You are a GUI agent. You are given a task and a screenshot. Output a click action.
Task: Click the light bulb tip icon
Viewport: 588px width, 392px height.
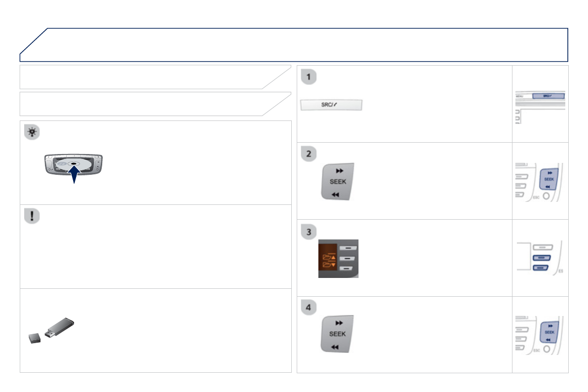tap(32, 132)
